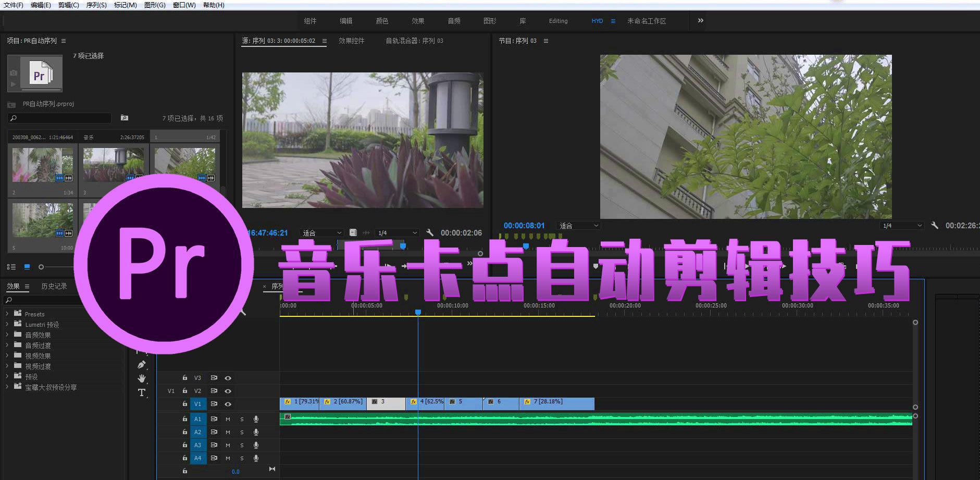
Task: Click the Project thumbnail zoom slider handle
Action: 41,267
